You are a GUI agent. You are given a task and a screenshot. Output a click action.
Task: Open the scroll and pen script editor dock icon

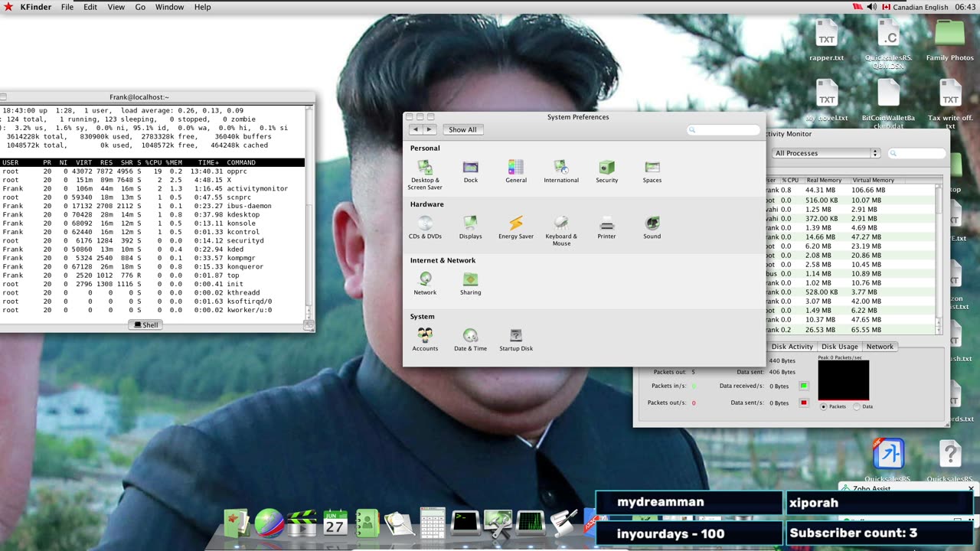[563, 523]
